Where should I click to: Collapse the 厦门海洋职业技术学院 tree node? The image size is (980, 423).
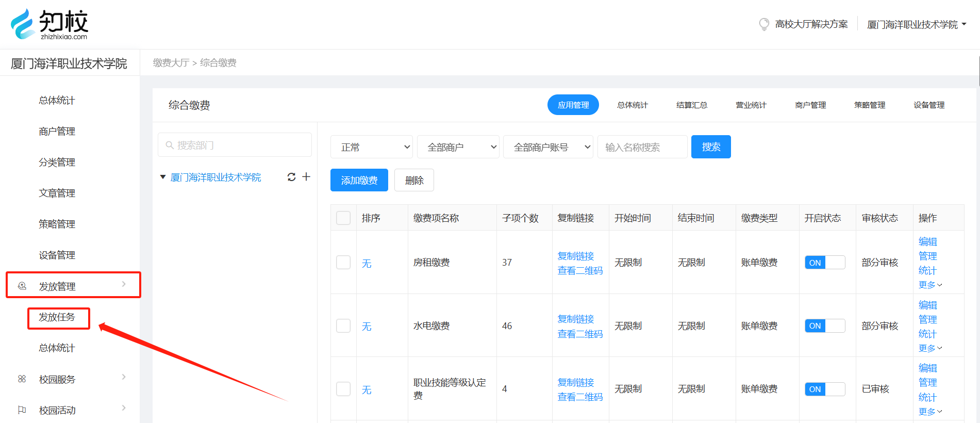[x=163, y=177]
